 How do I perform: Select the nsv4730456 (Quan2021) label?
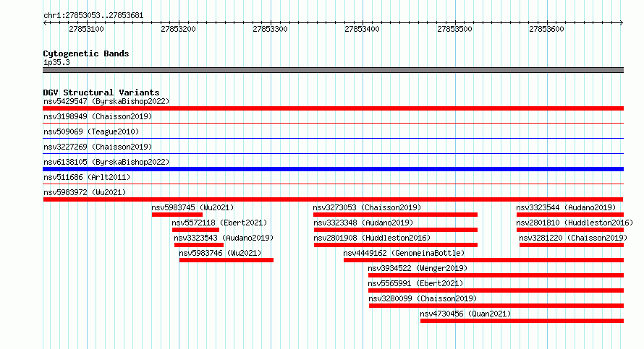point(465,314)
